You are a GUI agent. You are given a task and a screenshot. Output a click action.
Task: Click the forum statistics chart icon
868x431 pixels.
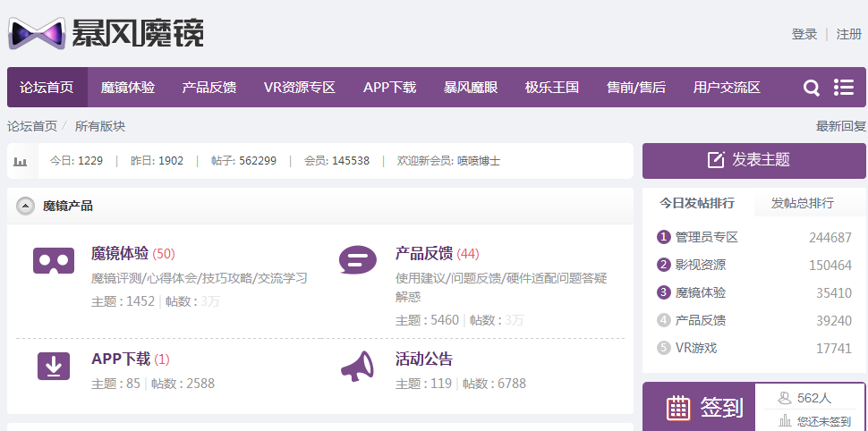pyautogui.click(x=21, y=162)
